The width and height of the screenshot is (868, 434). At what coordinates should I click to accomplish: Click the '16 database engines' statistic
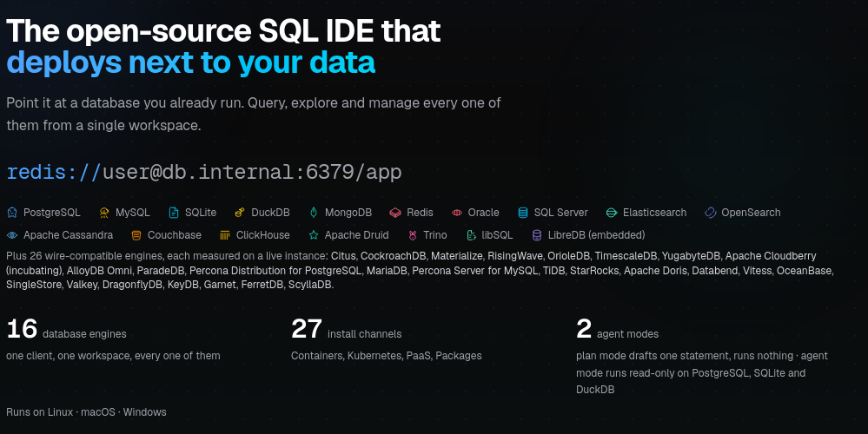click(x=66, y=330)
